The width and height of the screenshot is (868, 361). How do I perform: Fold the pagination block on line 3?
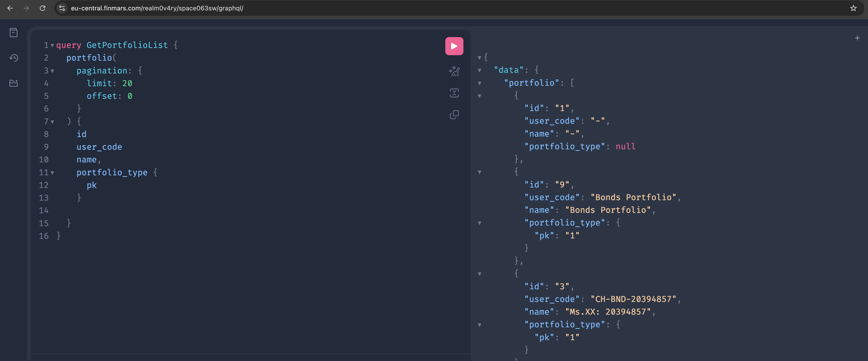coord(52,71)
